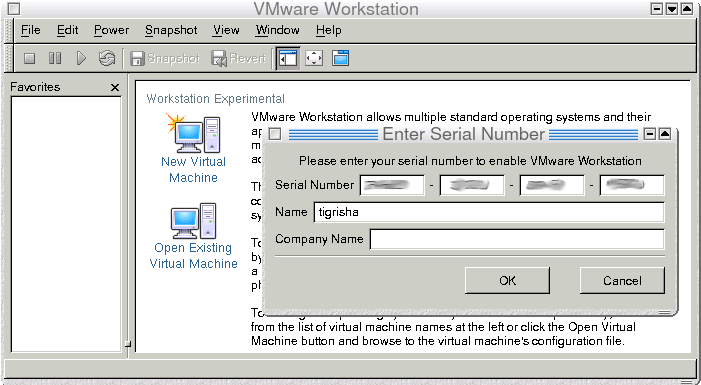Switch to full screen mode icon
701x385 pixels.
click(314, 58)
